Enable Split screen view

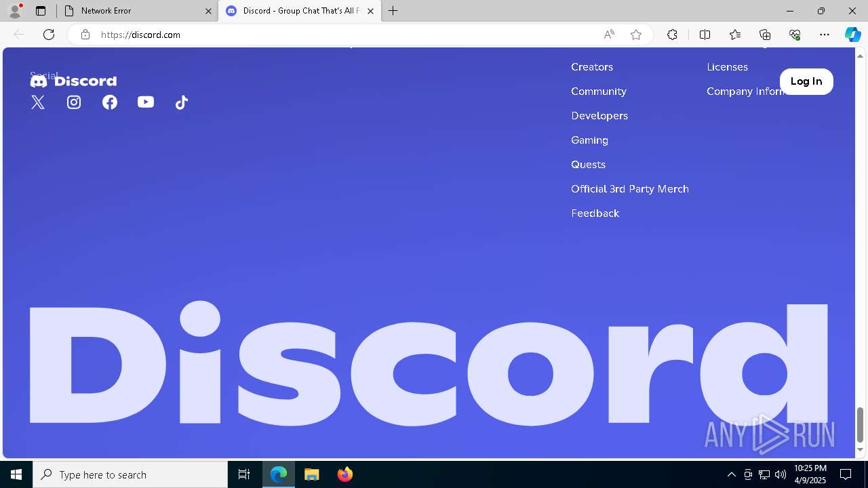click(705, 35)
